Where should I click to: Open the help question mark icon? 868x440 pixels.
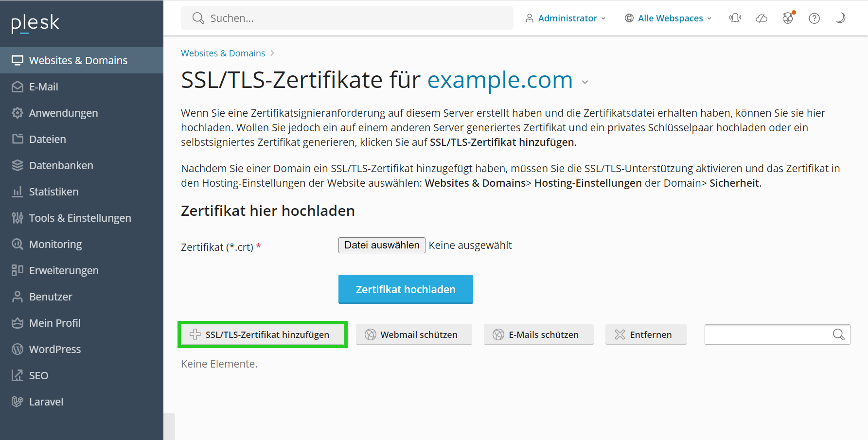[x=815, y=18]
